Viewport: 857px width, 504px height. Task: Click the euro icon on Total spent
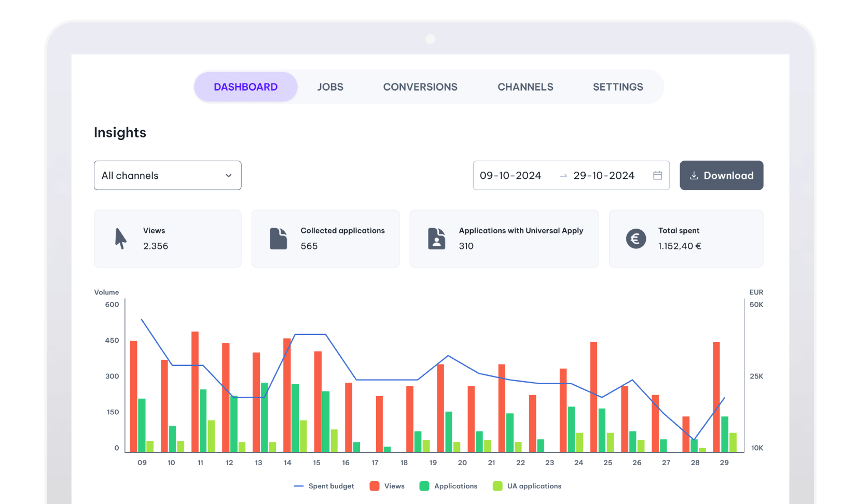click(x=635, y=239)
